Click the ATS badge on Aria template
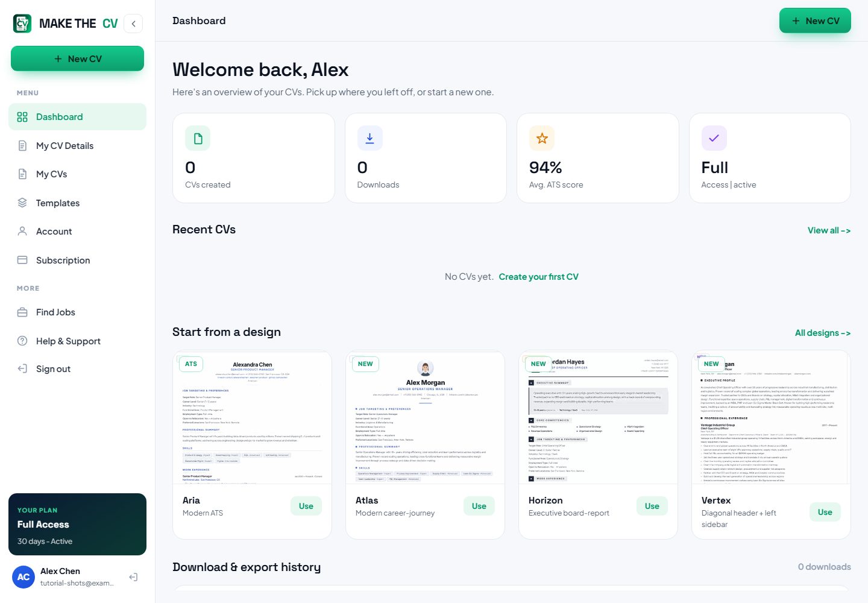Viewport: 868px width, 603px height. [191, 364]
